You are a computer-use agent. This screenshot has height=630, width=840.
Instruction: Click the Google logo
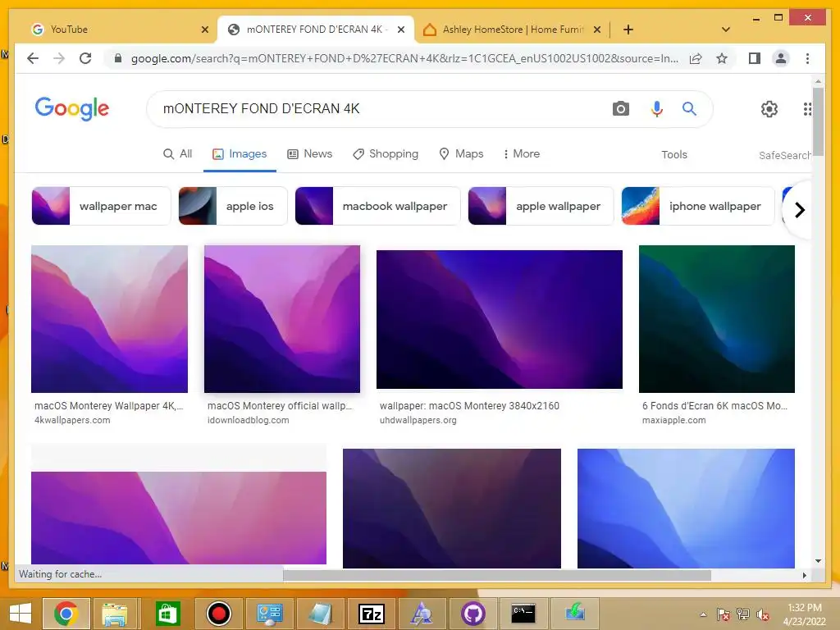[x=72, y=109]
